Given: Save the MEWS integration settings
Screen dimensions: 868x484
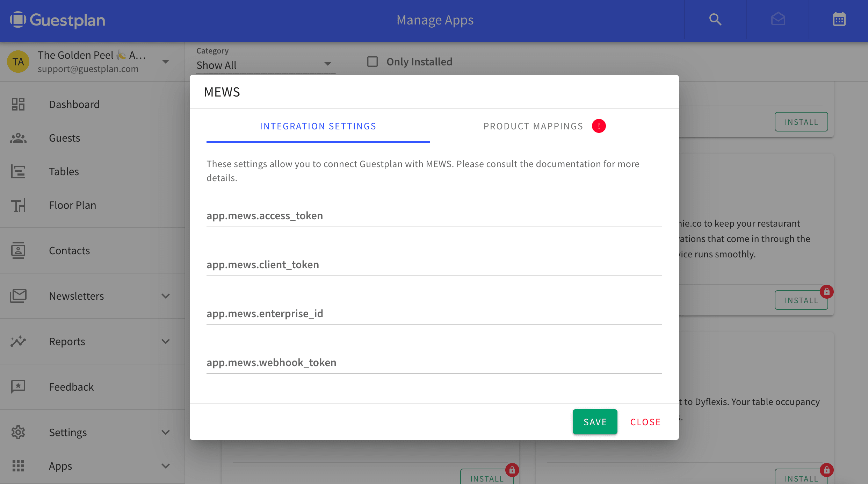Looking at the screenshot, I should click(x=595, y=422).
